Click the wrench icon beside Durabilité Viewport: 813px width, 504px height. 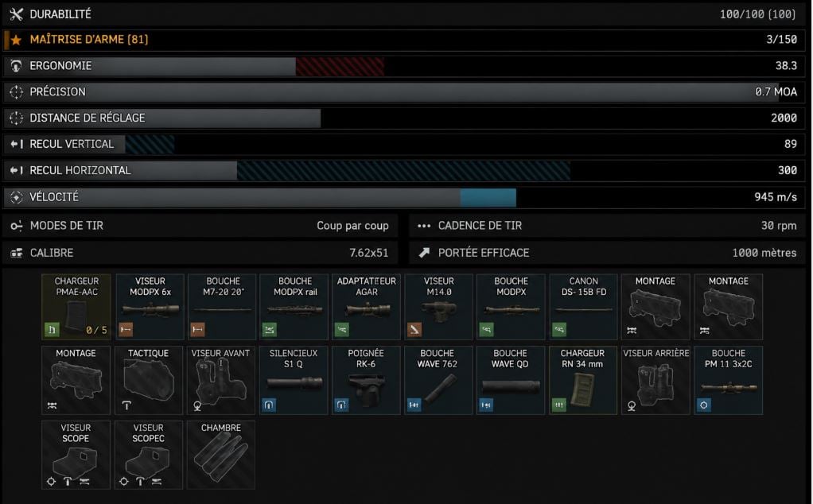click(16, 14)
